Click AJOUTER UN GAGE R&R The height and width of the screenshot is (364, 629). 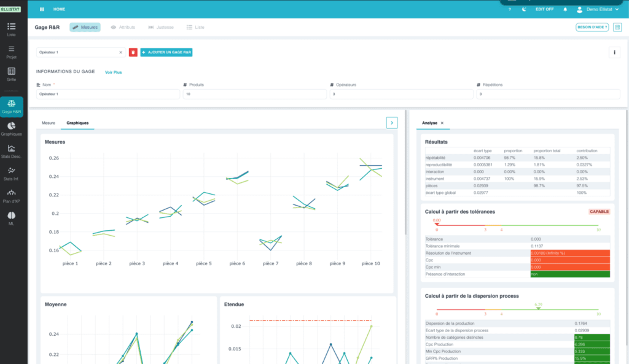click(166, 52)
